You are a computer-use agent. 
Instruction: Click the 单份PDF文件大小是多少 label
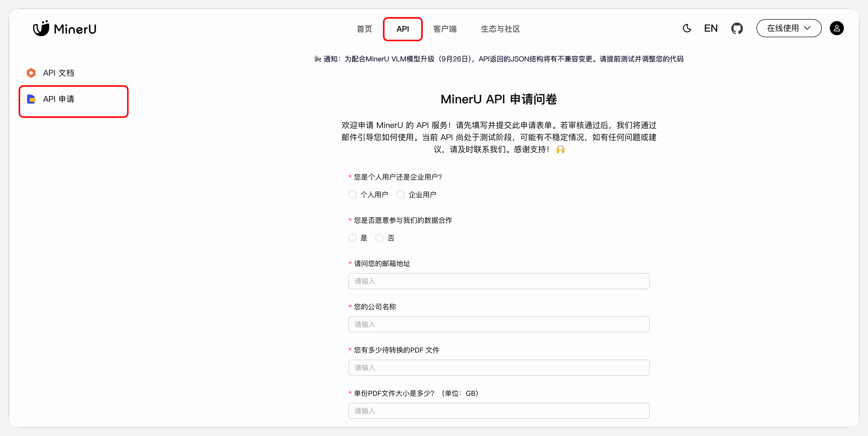[x=416, y=393]
